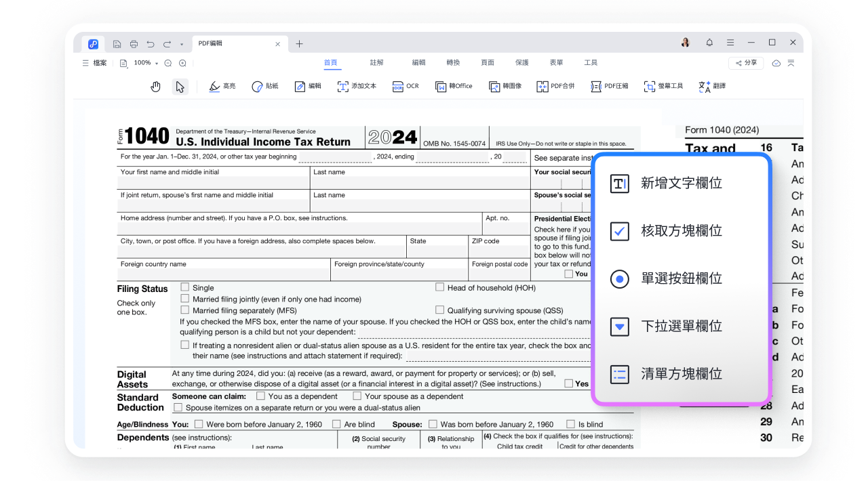Click the 分享 share button

(745, 63)
